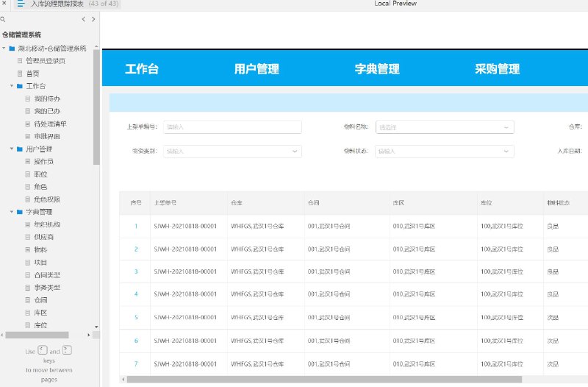Click the right arrow key hint icon
This screenshot has width=588, height=387.
[67, 350]
